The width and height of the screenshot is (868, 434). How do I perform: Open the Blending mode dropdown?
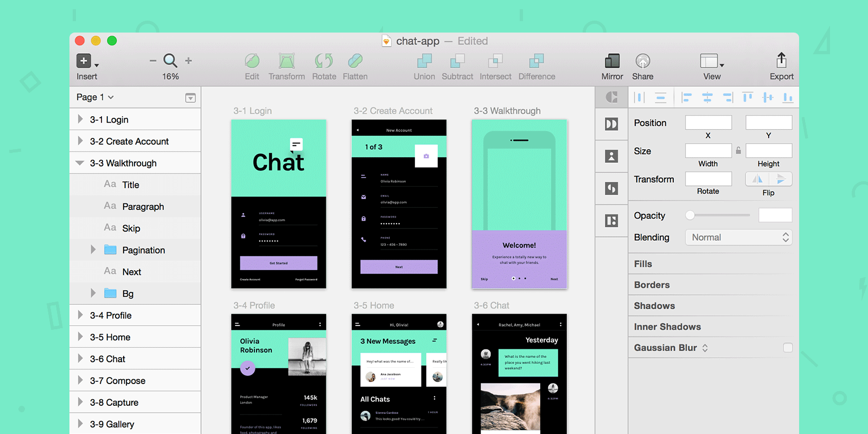coord(738,238)
